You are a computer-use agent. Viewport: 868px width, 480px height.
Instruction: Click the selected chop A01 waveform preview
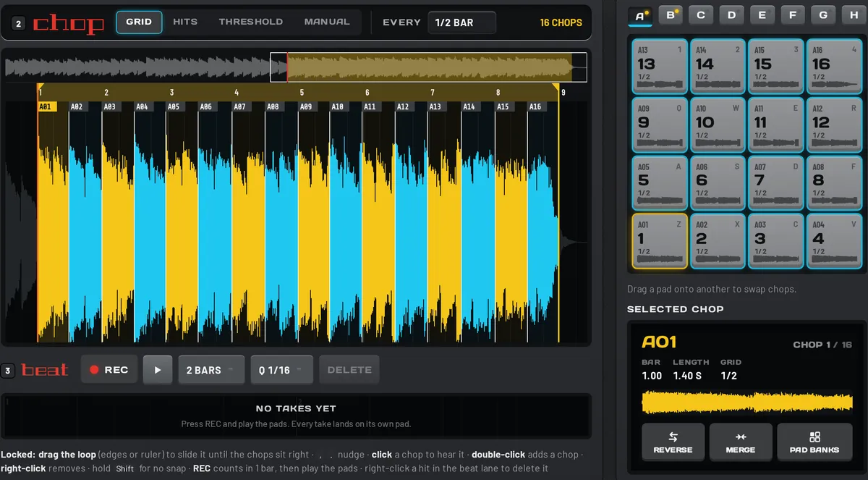tap(747, 403)
